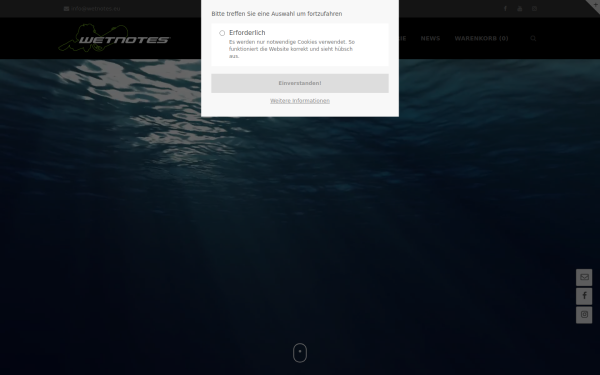Screen dimensions: 600x375
Task: Click the 'Es werden nur notwendige Cookies' description
Action: [x=292, y=49]
